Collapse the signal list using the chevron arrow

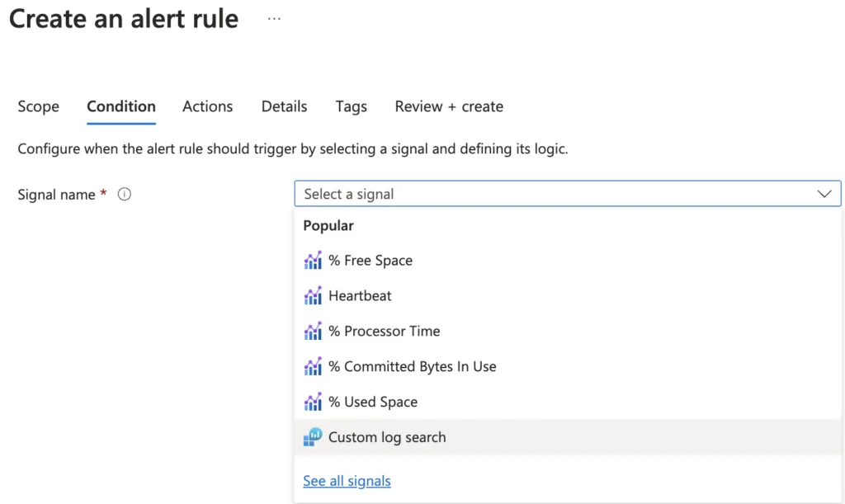tap(824, 194)
